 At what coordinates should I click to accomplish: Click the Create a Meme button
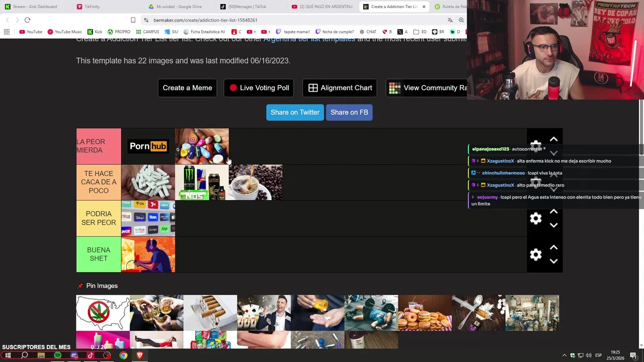pyautogui.click(x=187, y=88)
